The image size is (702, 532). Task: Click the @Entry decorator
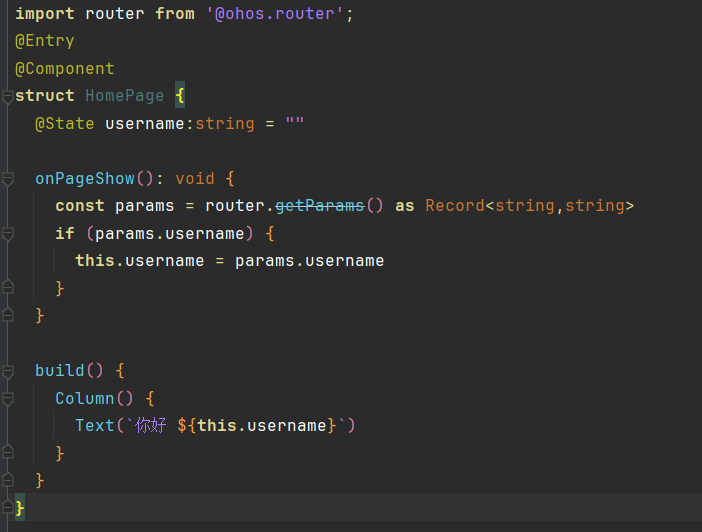point(45,41)
